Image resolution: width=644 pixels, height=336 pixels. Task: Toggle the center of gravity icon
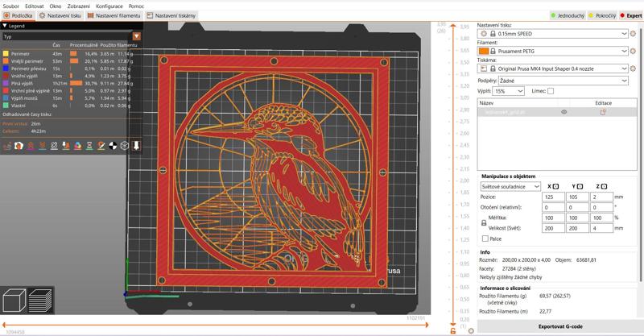click(113, 146)
